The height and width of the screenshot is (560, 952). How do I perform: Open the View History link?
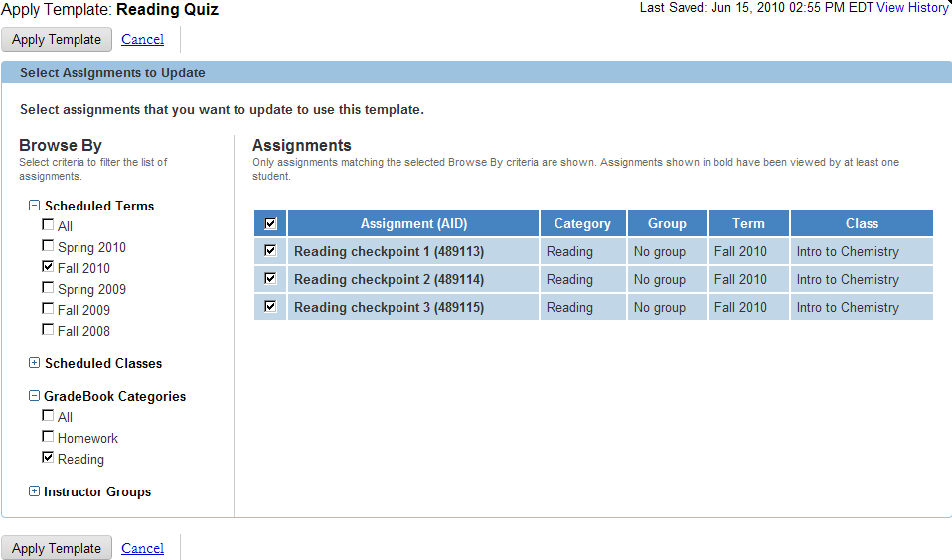[911, 8]
